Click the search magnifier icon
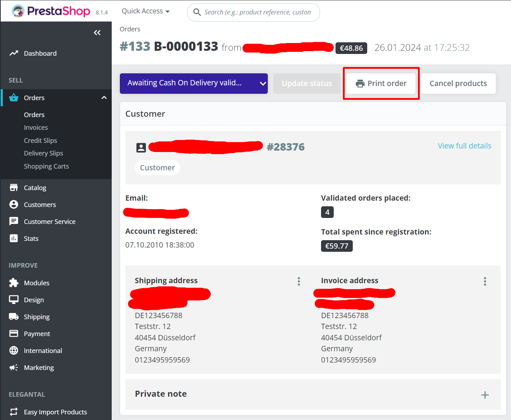 (197, 12)
